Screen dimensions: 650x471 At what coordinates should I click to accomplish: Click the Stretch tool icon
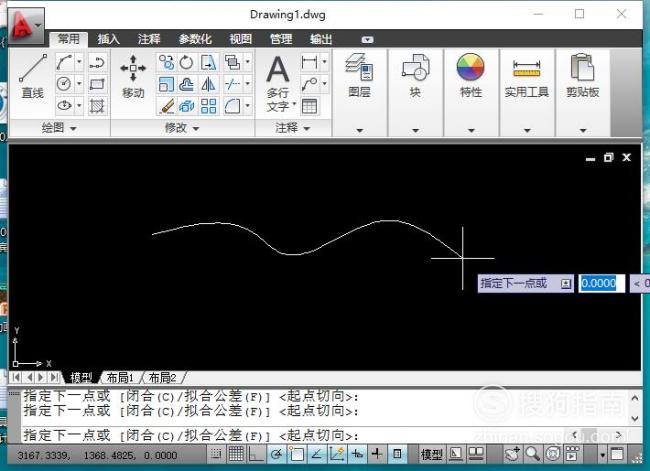pos(208,62)
